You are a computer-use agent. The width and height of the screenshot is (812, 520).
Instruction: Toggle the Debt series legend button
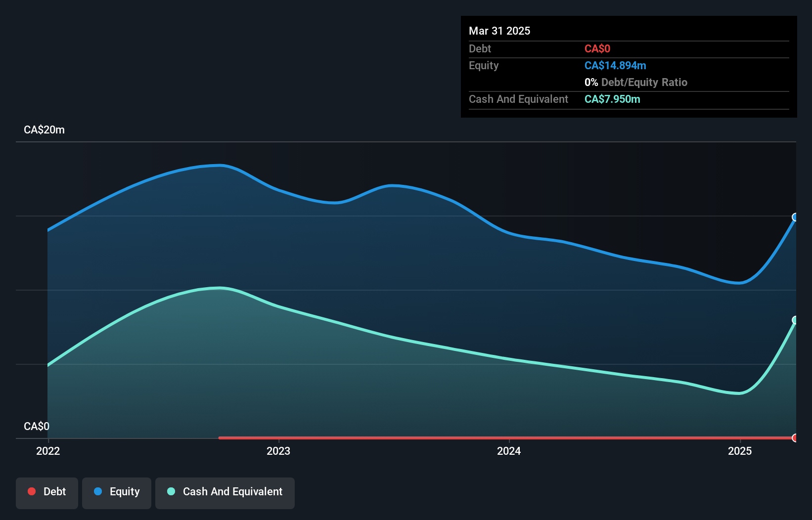pyautogui.click(x=47, y=493)
